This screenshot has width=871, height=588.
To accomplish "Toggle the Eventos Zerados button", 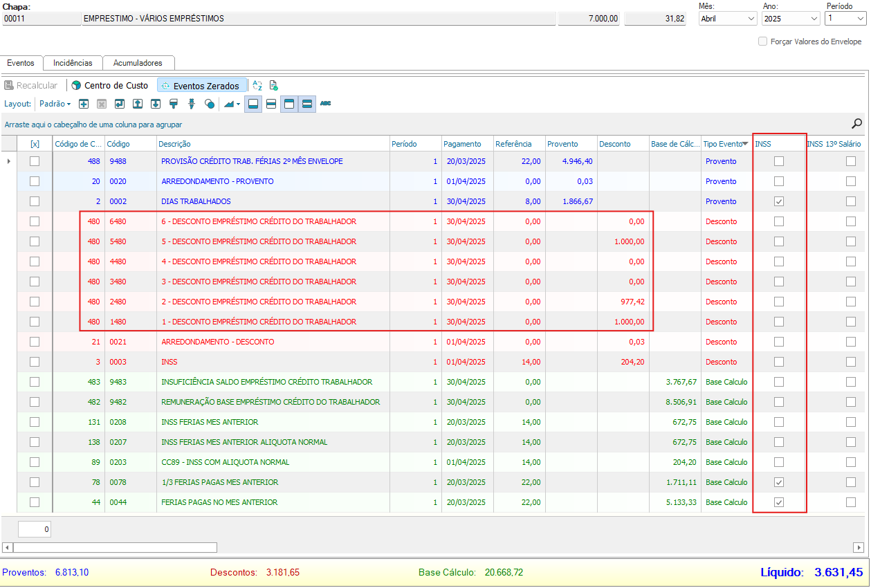I will (x=202, y=86).
